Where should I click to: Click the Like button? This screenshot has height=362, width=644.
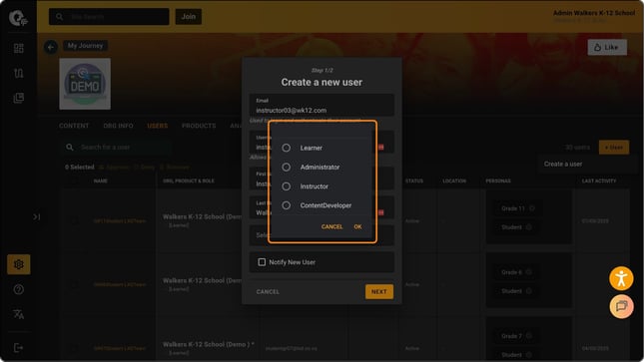tap(607, 47)
